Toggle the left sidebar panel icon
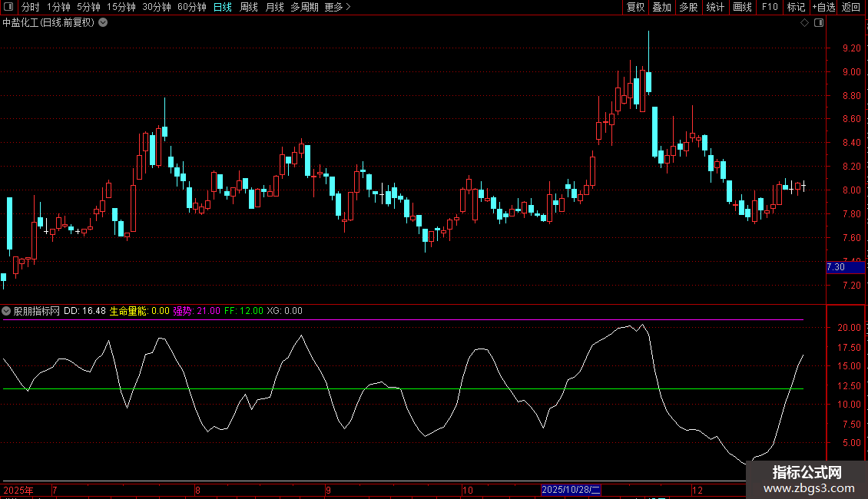 click(x=8, y=7)
